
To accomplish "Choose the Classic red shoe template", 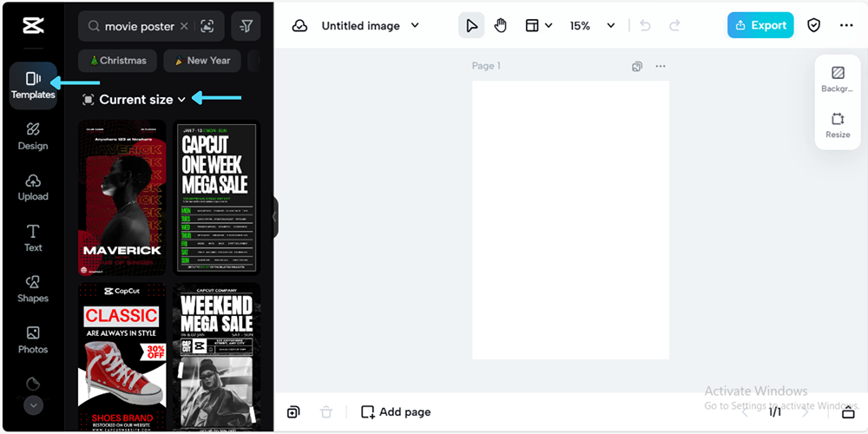I will click(122, 357).
